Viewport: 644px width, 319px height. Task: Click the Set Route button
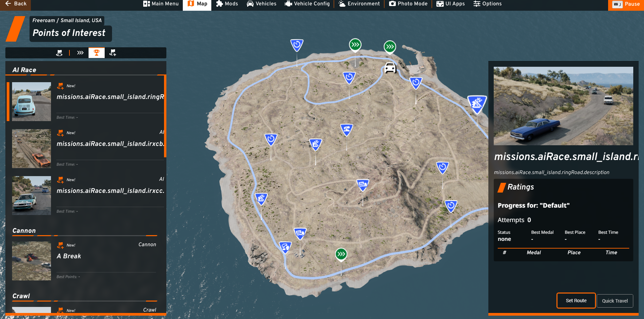click(x=576, y=301)
